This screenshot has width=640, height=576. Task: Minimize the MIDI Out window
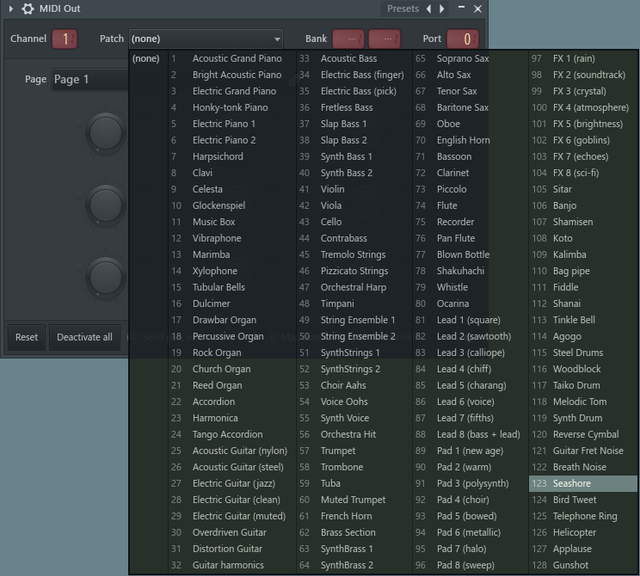[x=461, y=7]
